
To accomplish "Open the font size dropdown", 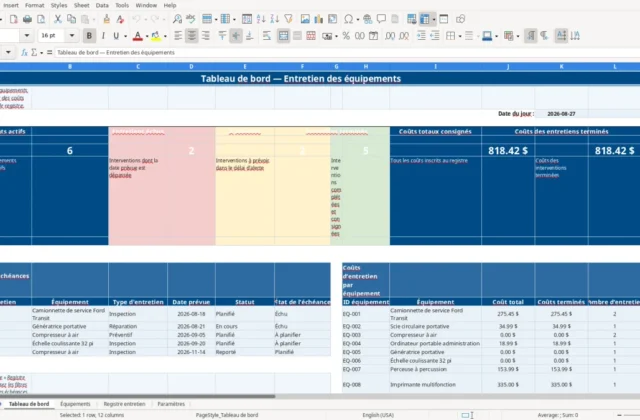I will coord(72,36).
